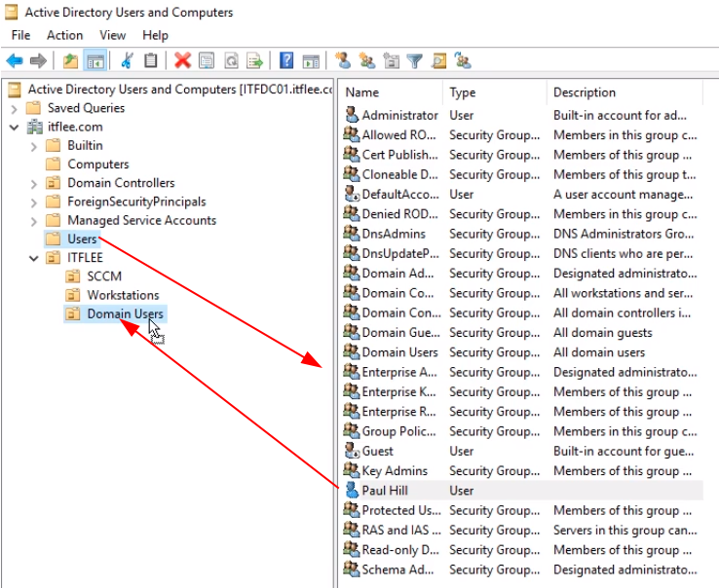719x588 pixels.
Task: Expand the Managed Service Accounts node
Action: [x=33, y=222]
